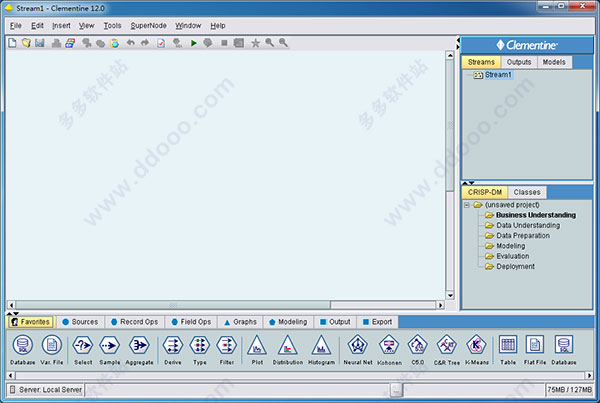
Task: Click the Server: Local Server status entry
Action: (46, 390)
